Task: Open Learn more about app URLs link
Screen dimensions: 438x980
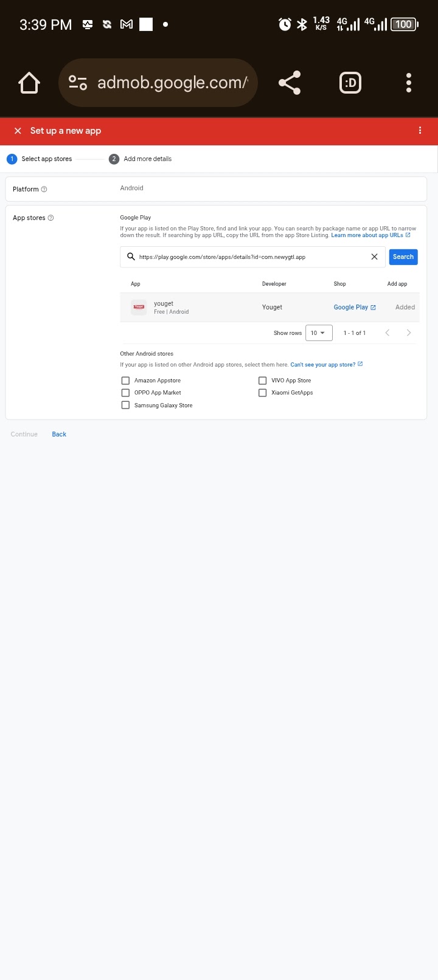Action: (370, 235)
